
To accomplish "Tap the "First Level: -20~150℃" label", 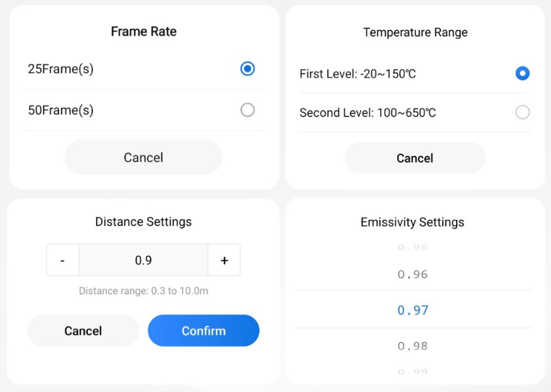I will click(x=357, y=74).
